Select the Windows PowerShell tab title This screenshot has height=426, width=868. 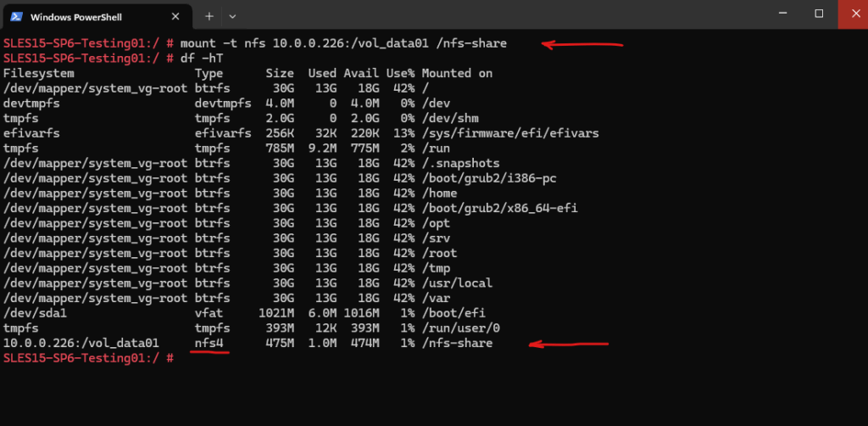(x=75, y=17)
